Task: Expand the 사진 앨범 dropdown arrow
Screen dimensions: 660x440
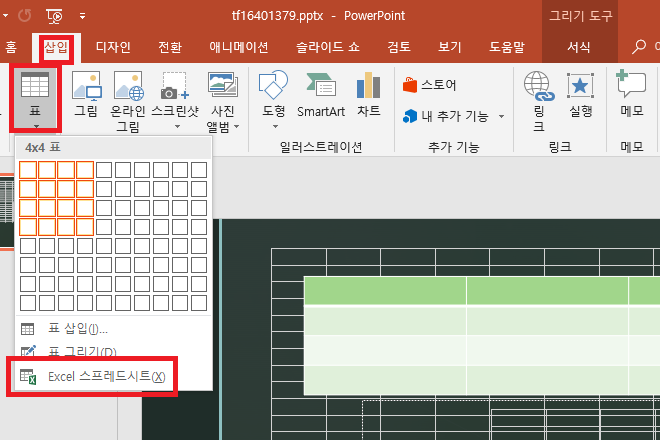Action: [x=237, y=126]
